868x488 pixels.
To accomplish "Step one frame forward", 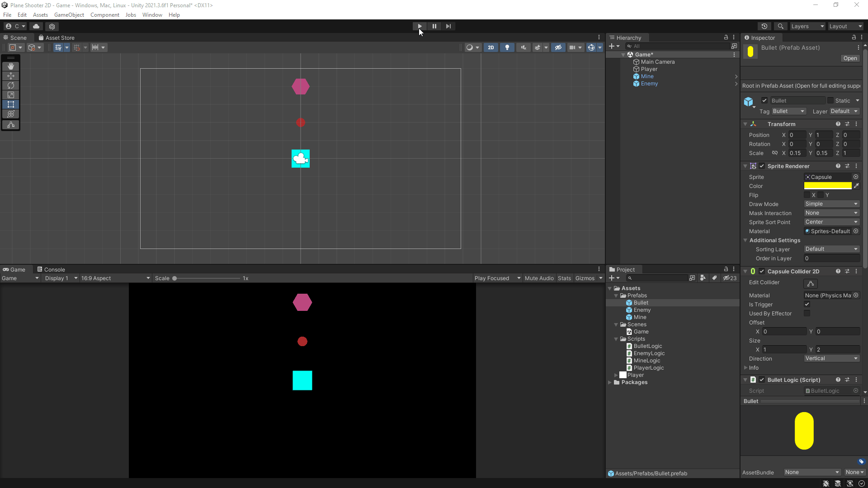I will (448, 26).
